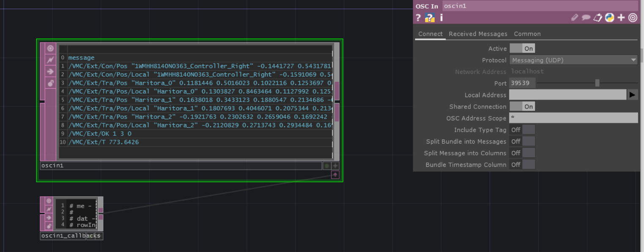
Task: Click the parameter panel vertical scrollbar
Action: [x=642, y=55]
